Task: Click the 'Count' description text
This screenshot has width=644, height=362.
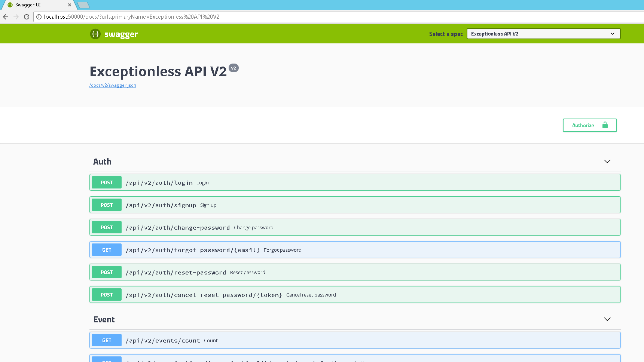Action: (211, 341)
